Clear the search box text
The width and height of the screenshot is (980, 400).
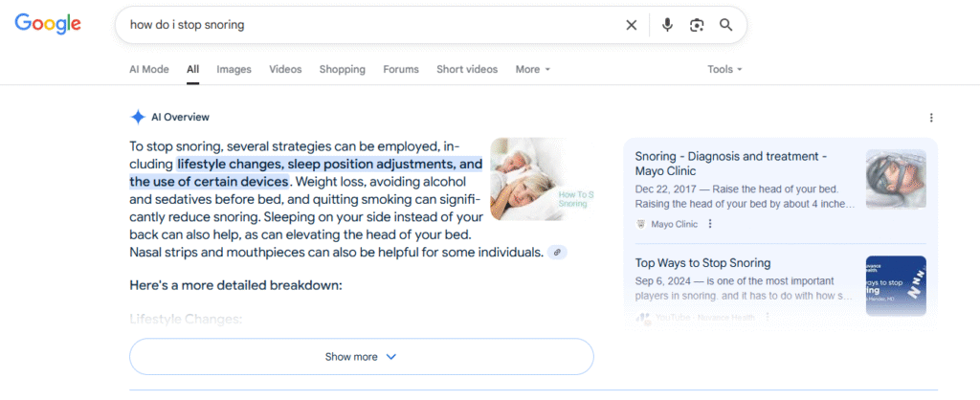click(631, 25)
